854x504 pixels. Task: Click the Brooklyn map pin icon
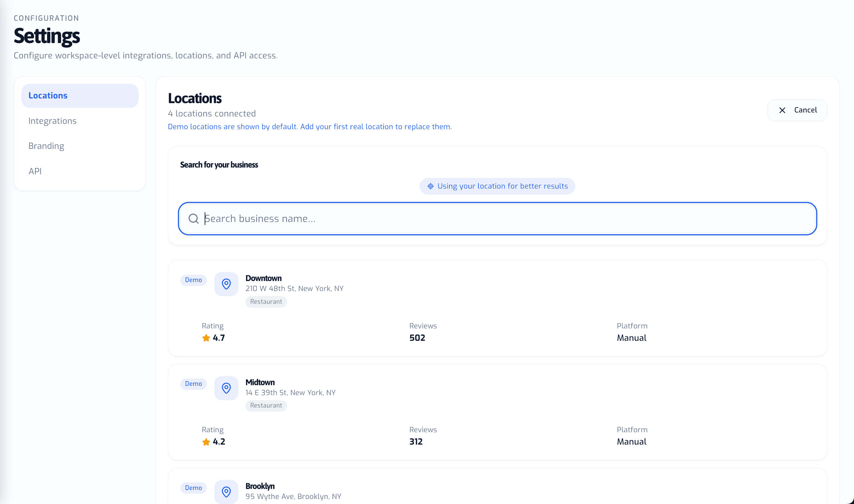point(226,492)
